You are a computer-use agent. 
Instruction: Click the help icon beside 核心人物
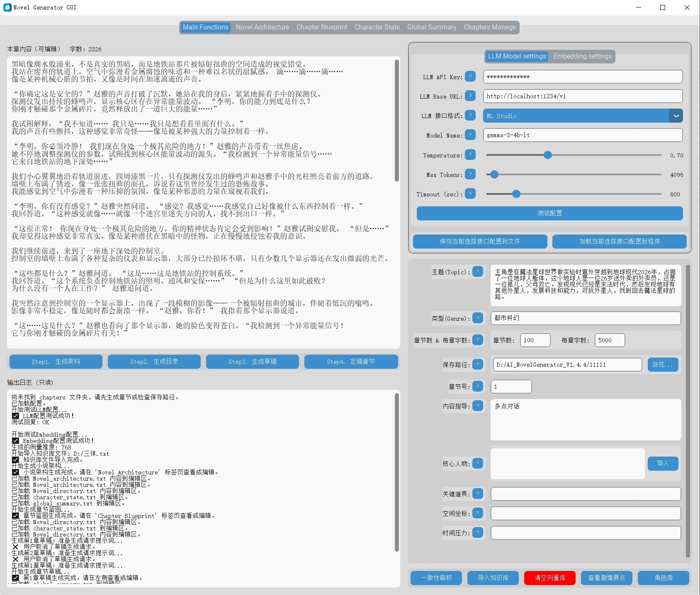tap(478, 463)
